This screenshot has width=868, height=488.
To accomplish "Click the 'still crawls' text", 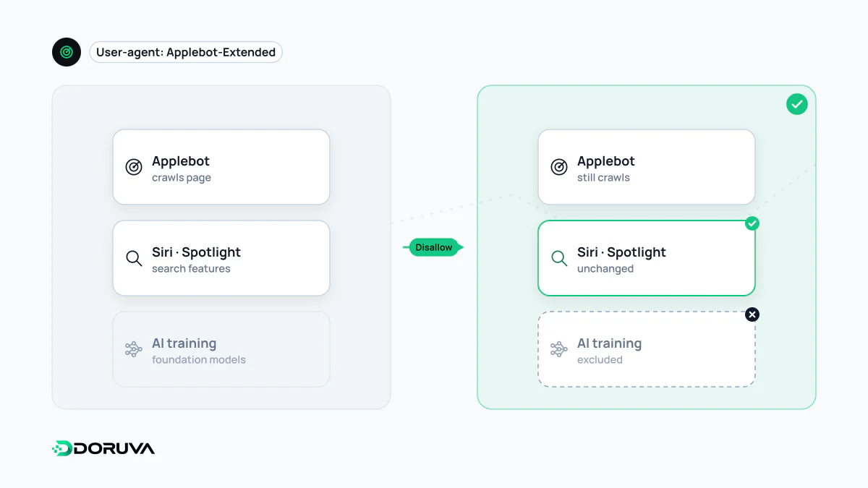I will (603, 178).
